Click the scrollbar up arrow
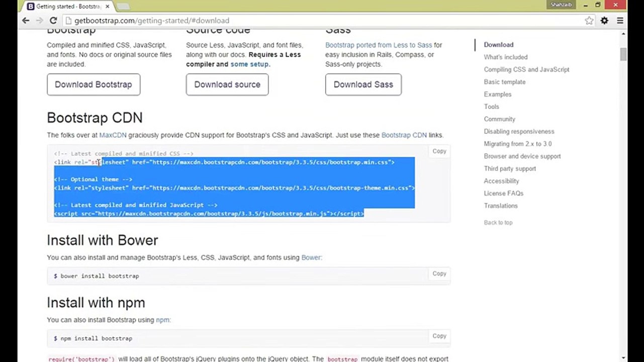644x362 pixels. click(x=623, y=34)
